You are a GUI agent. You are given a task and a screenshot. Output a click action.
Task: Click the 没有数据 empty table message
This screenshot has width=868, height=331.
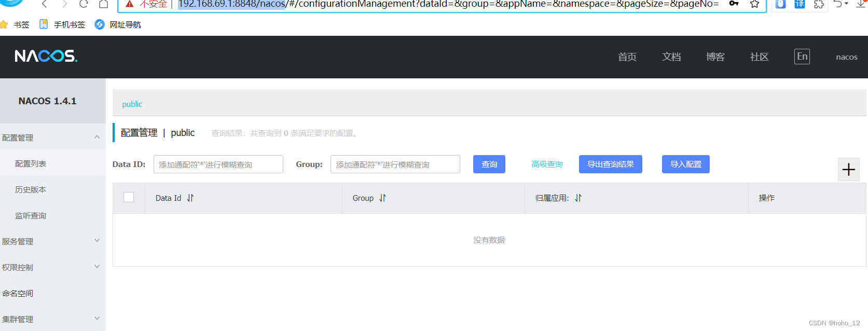coord(489,240)
